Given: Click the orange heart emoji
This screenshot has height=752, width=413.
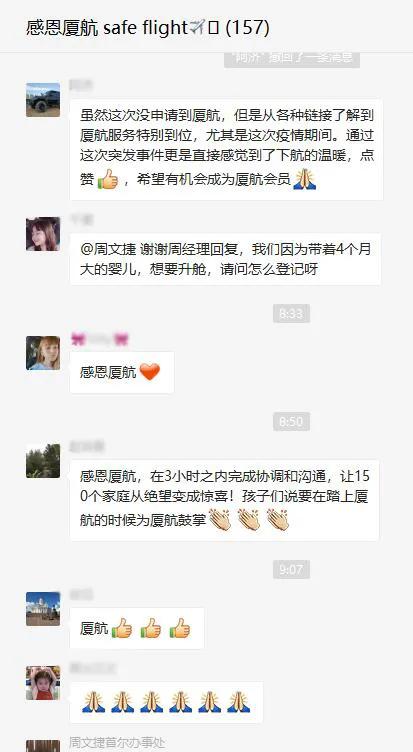Looking at the screenshot, I should [150, 372].
